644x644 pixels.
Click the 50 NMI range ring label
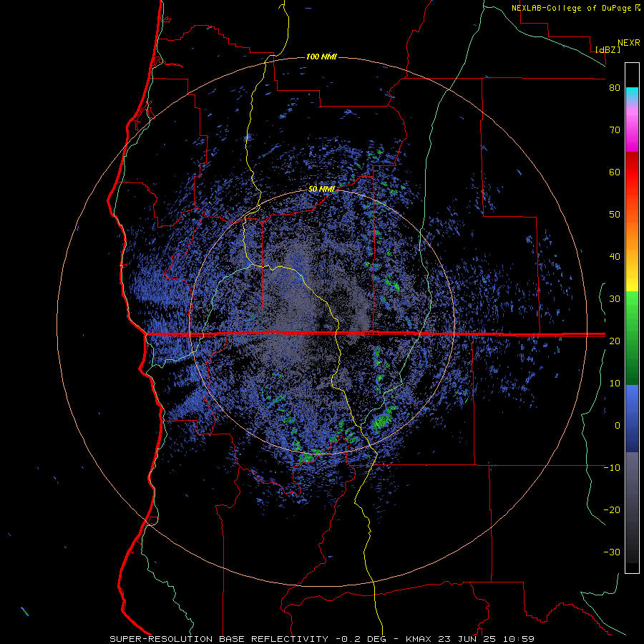[x=321, y=190]
